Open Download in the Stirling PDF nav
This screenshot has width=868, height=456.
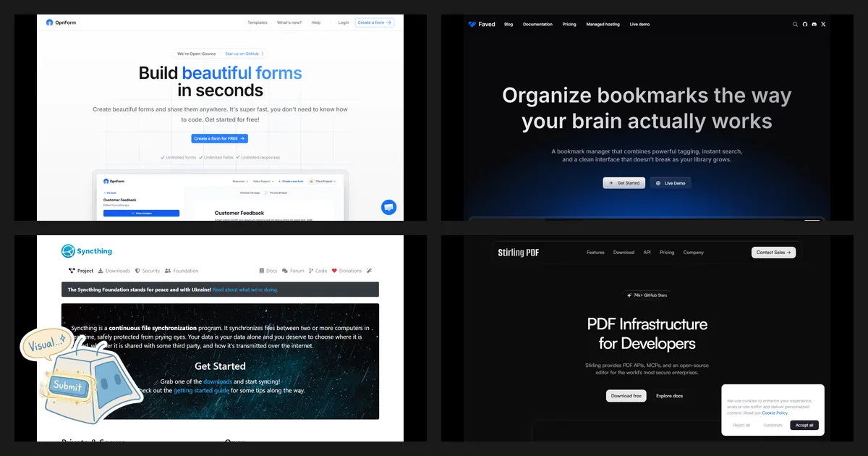(x=624, y=253)
